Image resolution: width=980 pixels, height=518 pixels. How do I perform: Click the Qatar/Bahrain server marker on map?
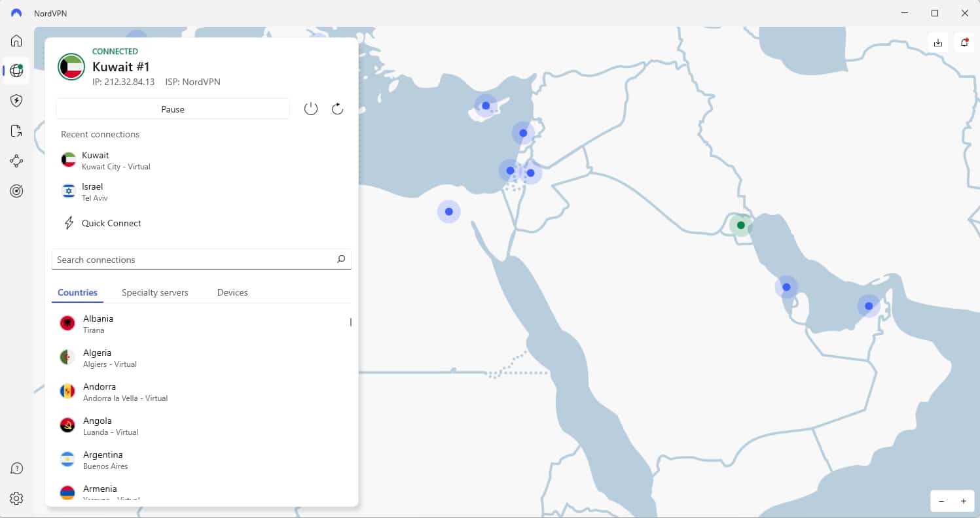786,286
